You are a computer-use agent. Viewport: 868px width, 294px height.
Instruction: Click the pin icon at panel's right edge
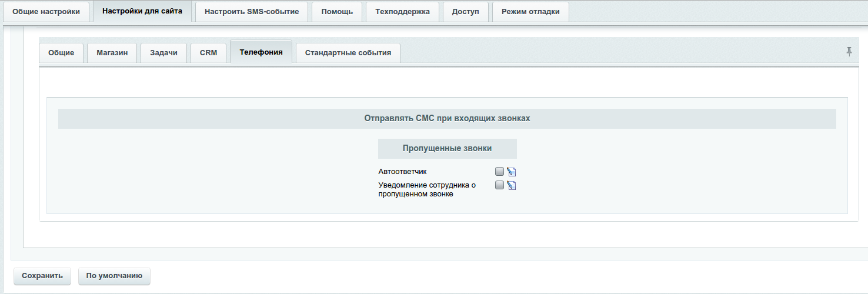click(849, 52)
